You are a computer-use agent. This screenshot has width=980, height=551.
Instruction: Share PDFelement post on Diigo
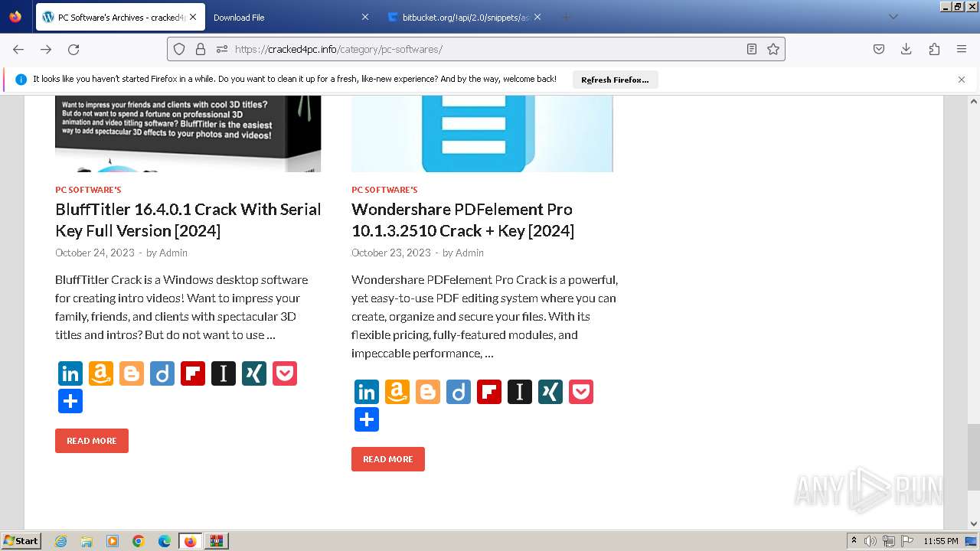click(x=459, y=392)
